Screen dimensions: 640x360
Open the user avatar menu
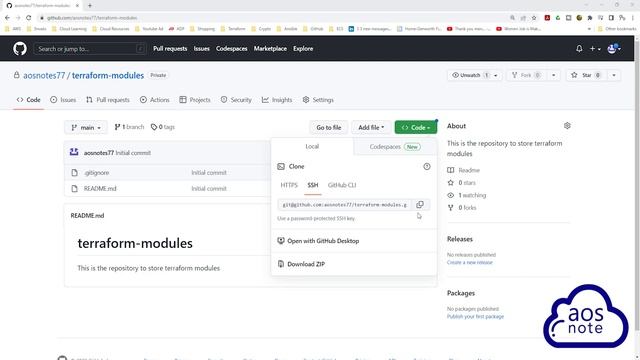pos(614,49)
